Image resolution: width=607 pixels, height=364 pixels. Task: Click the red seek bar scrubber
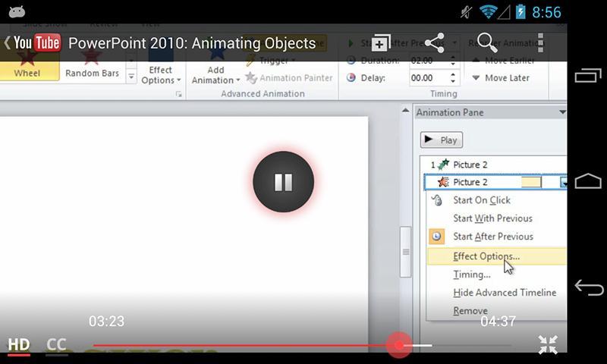[399, 345]
